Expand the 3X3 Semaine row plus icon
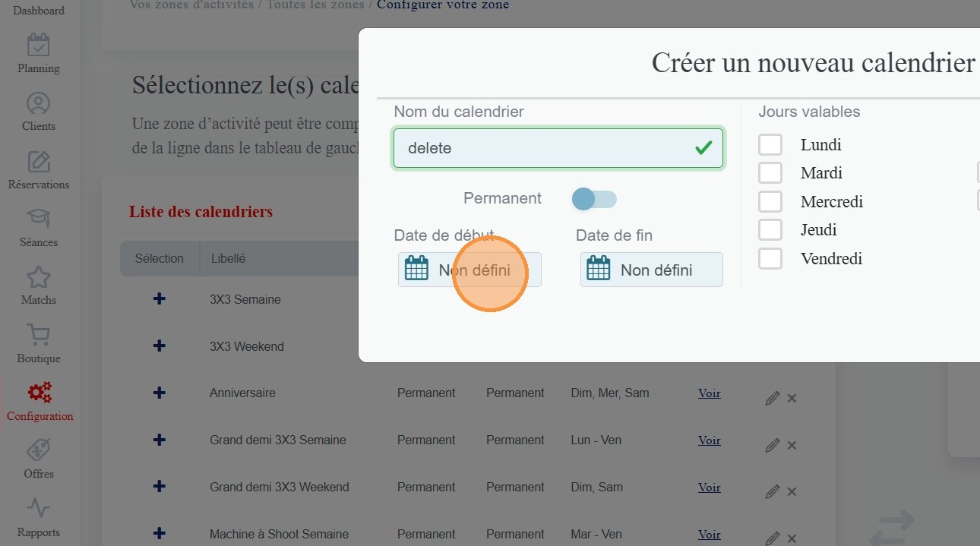 point(160,299)
